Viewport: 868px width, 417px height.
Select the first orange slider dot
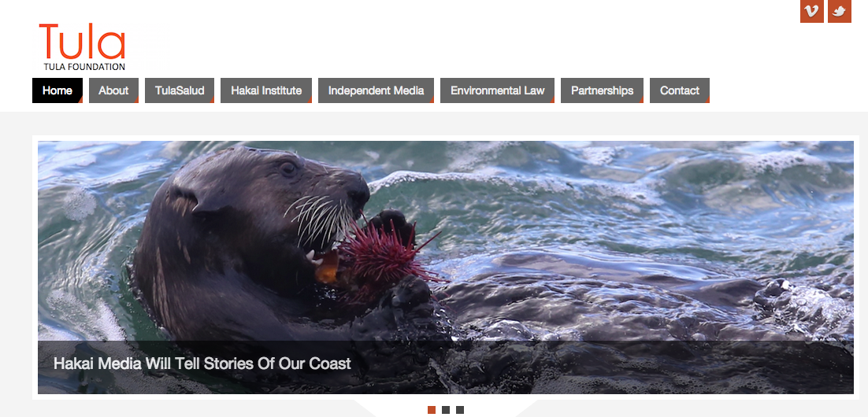[x=432, y=410]
